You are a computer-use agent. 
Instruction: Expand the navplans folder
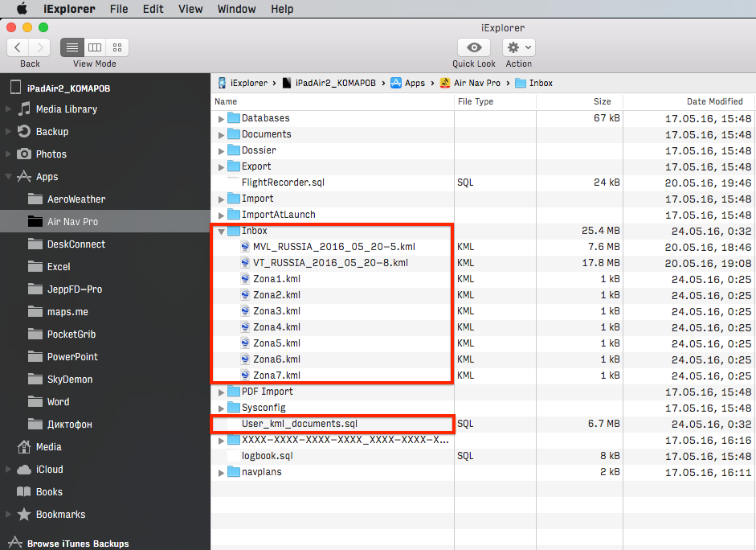click(222, 473)
